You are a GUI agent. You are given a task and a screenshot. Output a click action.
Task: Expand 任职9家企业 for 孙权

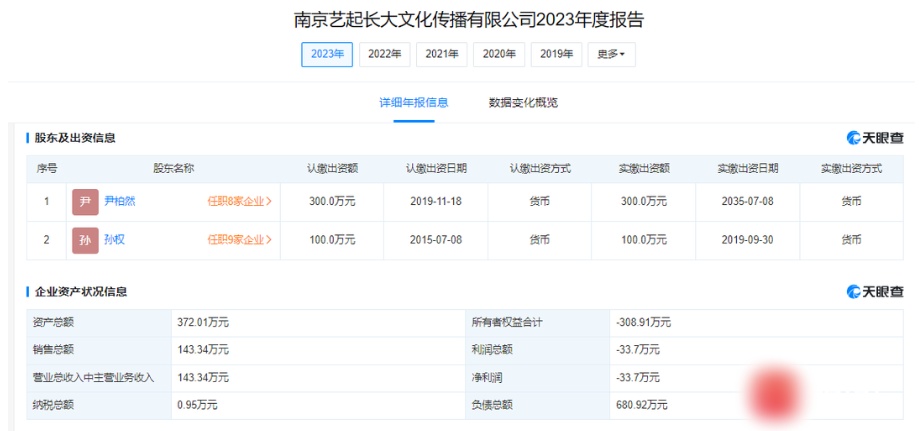[x=240, y=240]
